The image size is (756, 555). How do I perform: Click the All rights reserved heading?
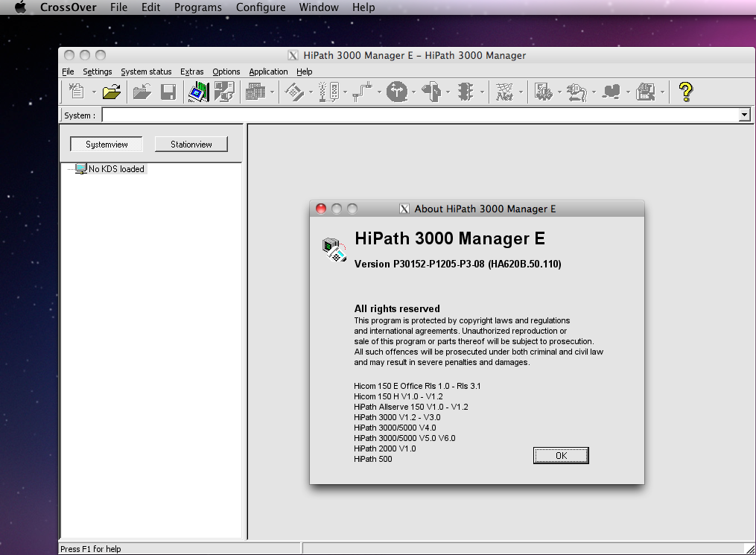pos(397,308)
